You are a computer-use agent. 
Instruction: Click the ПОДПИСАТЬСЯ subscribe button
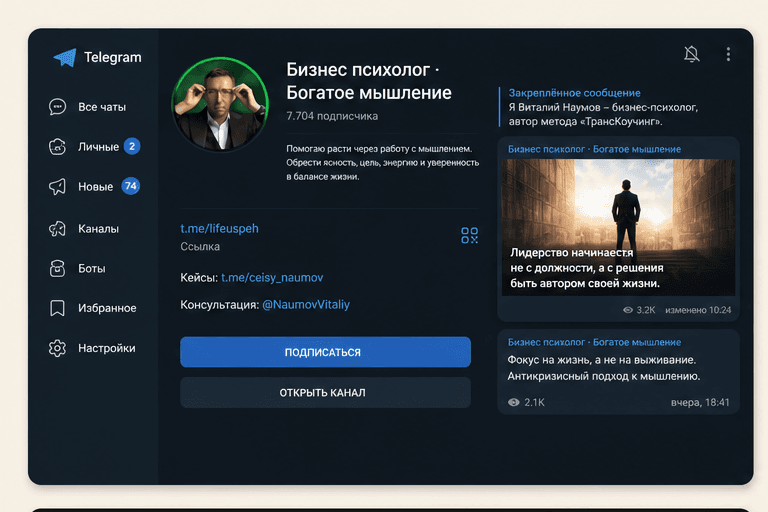(325, 352)
